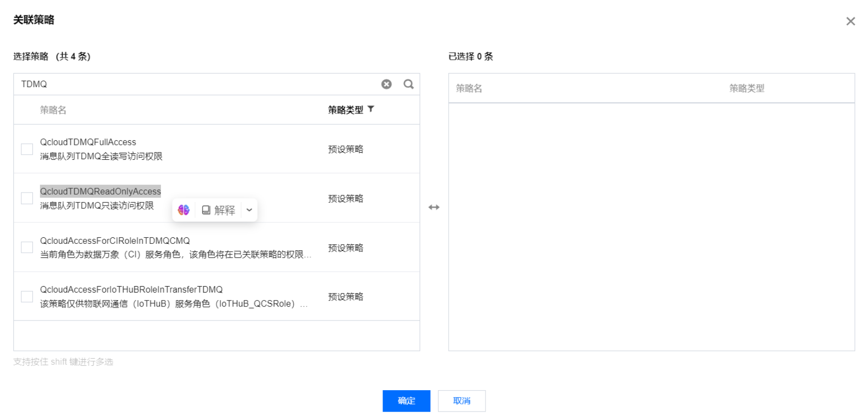The width and height of the screenshot is (868, 417).
Task: Click the highlighted QcloudTDMQReadOnlyAccess name
Action: point(100,191)
